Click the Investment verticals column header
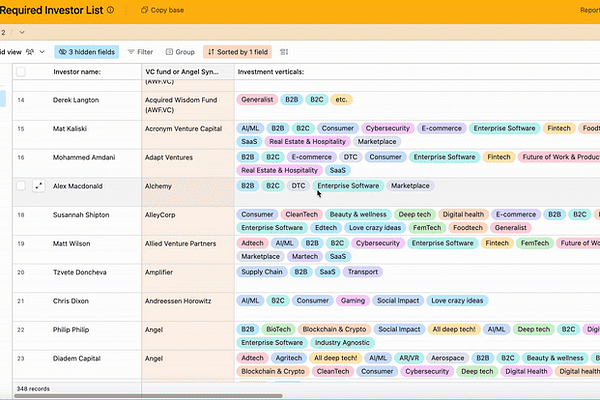The height and width of the screenshot is (400, 600). tap(271, 72)
